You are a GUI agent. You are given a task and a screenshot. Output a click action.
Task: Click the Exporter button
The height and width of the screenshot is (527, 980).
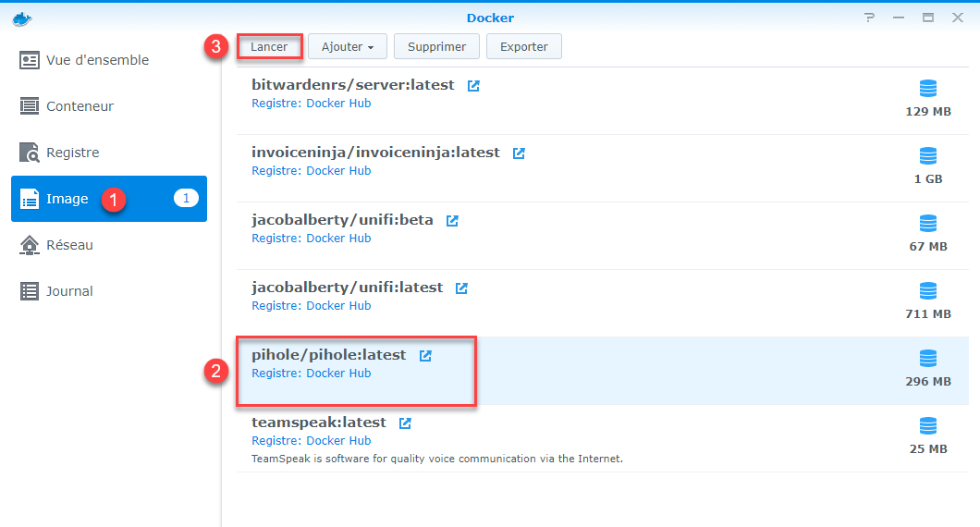(524, 47)
